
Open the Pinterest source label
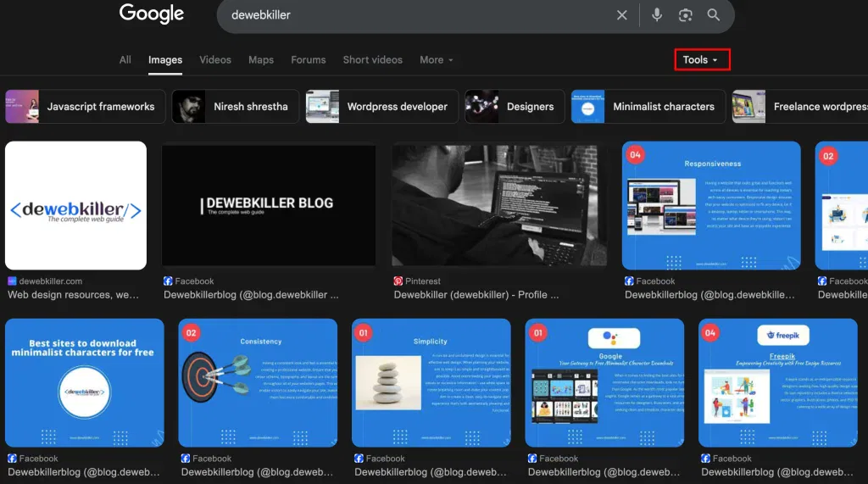[x=422, y=281]
